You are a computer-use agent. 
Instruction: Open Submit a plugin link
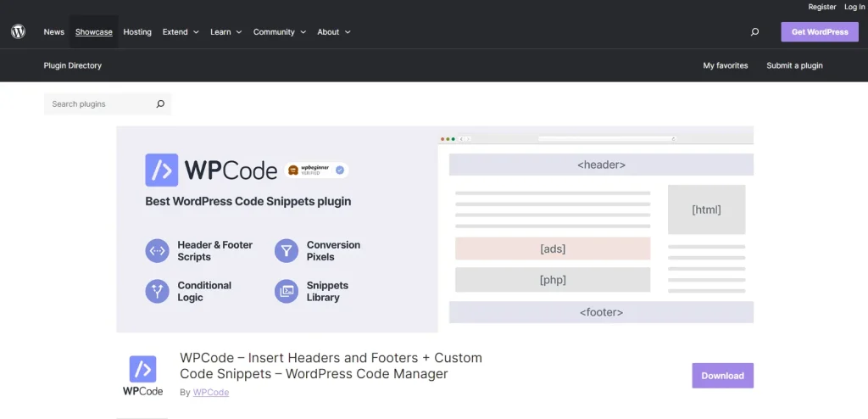click(x=794, y=65)
